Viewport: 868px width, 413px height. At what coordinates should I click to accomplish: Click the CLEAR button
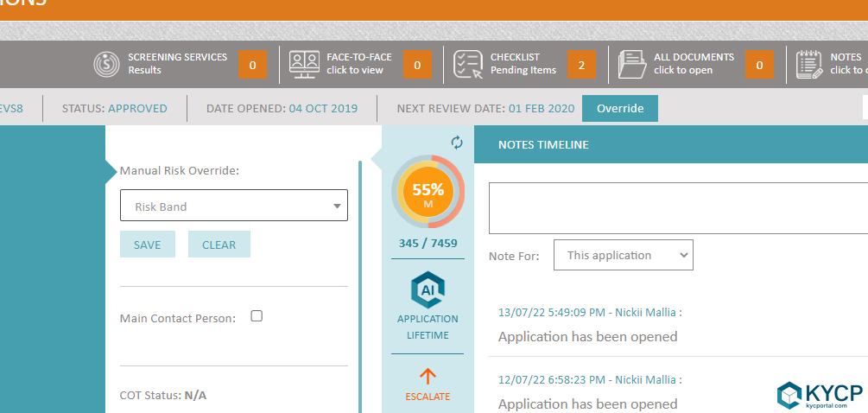(x=219, y=245)
